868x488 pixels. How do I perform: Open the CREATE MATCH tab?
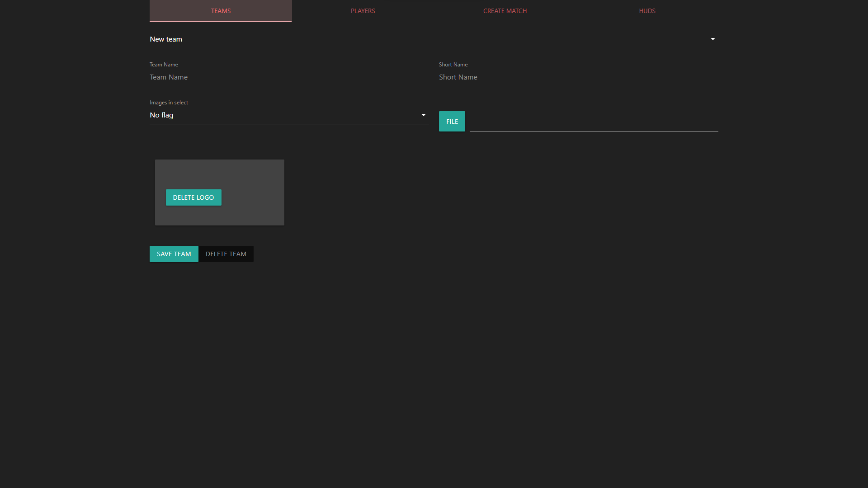tap(505, 11)
